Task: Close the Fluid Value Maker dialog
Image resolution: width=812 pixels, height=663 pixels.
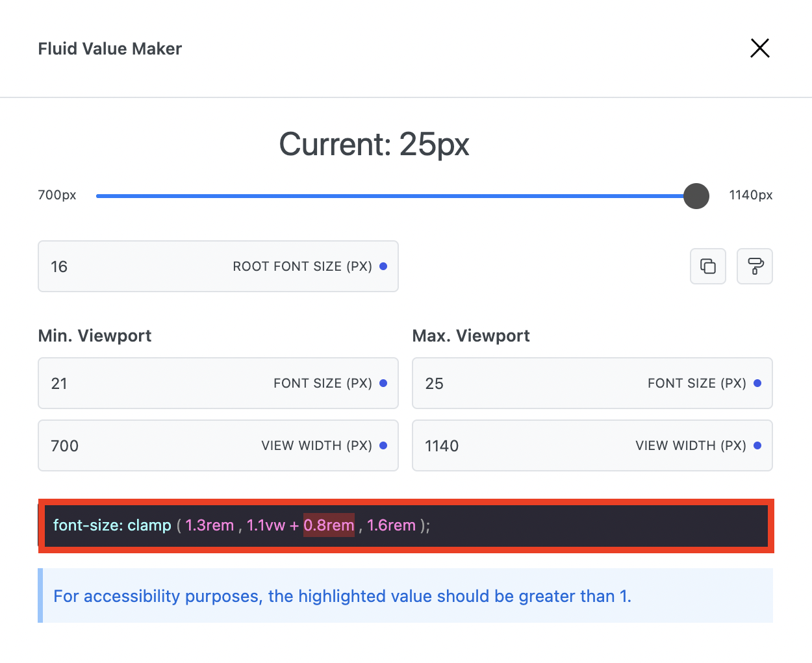Action: 759,48
